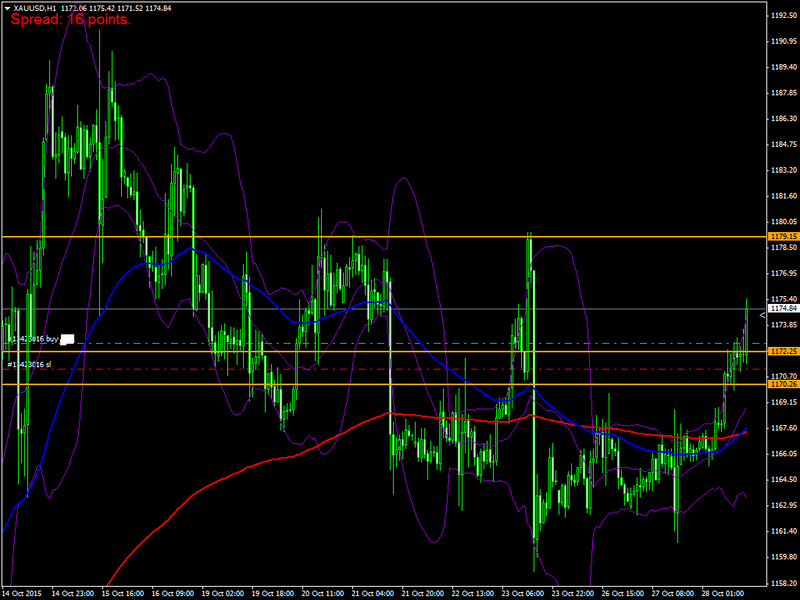The width and height of the screenshot is (800, 600).
Task: Click the 1192.50 price on the scale
Action: [x=783, y=16]
